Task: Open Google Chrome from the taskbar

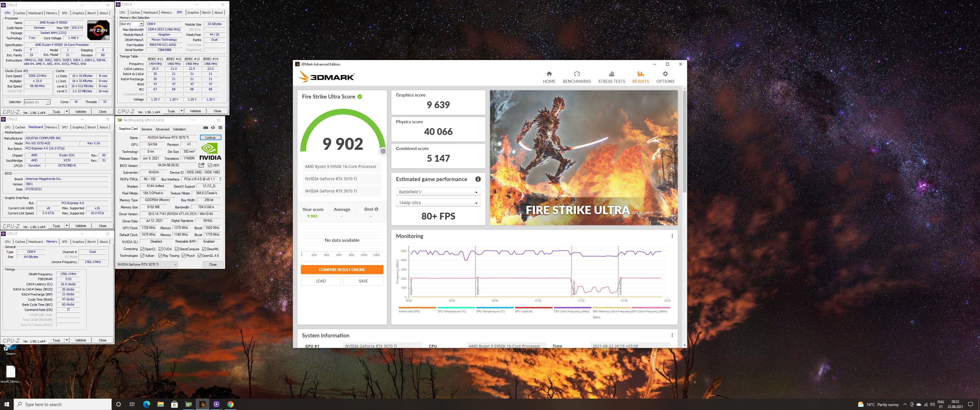Action: click(230, 404)
